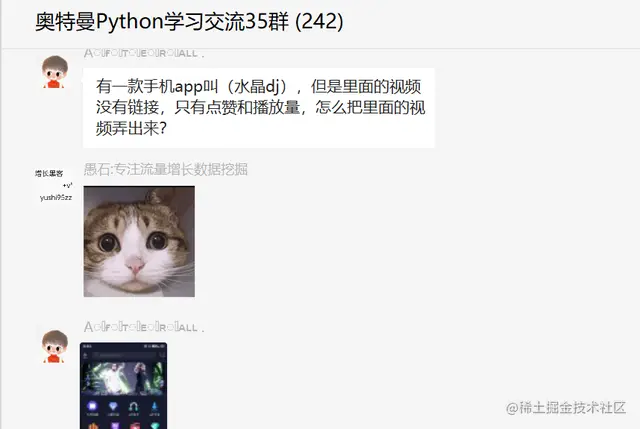Tap the diamond icon in phone screenshot

(x=113, y=406)
